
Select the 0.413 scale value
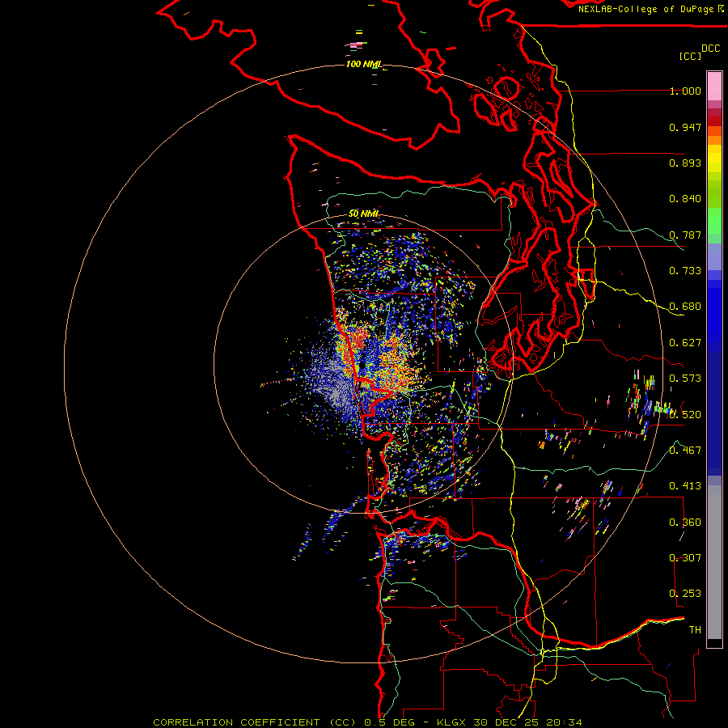click(x=685, y=486)
